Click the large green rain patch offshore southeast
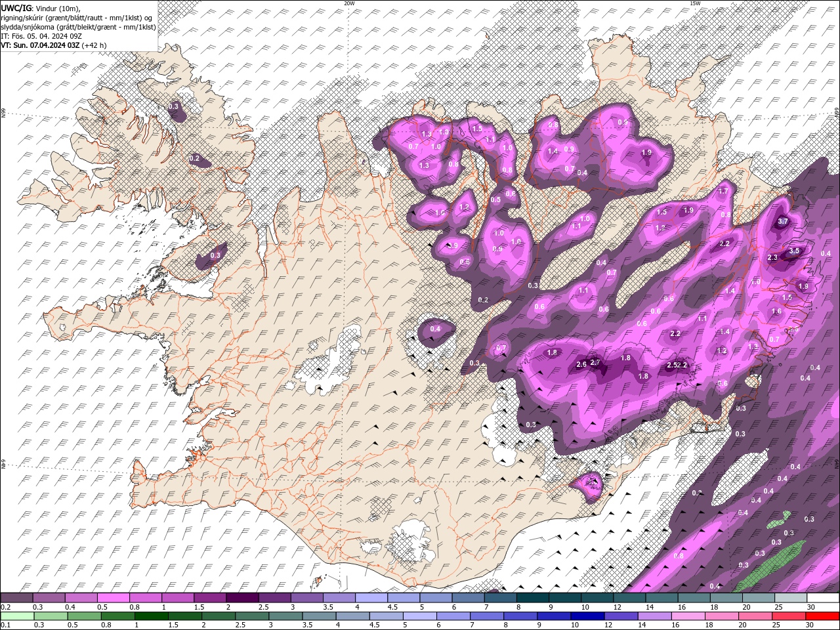 (769, 565)
